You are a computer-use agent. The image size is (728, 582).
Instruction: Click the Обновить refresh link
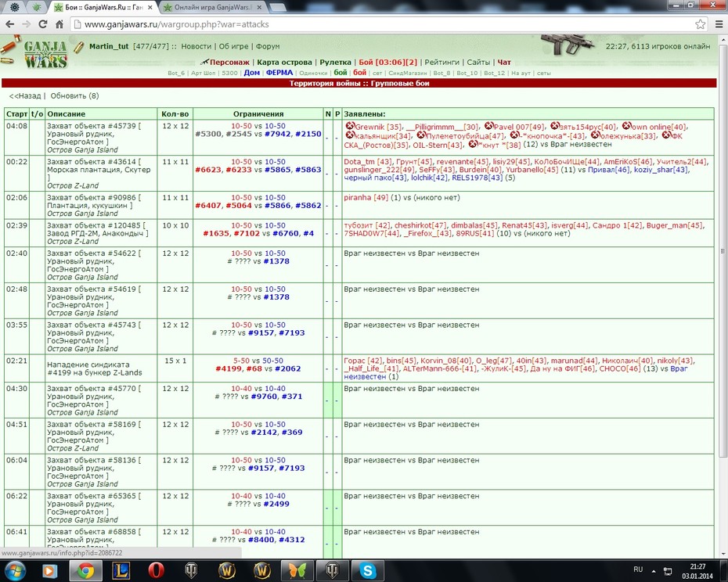[x=74, y=95]
